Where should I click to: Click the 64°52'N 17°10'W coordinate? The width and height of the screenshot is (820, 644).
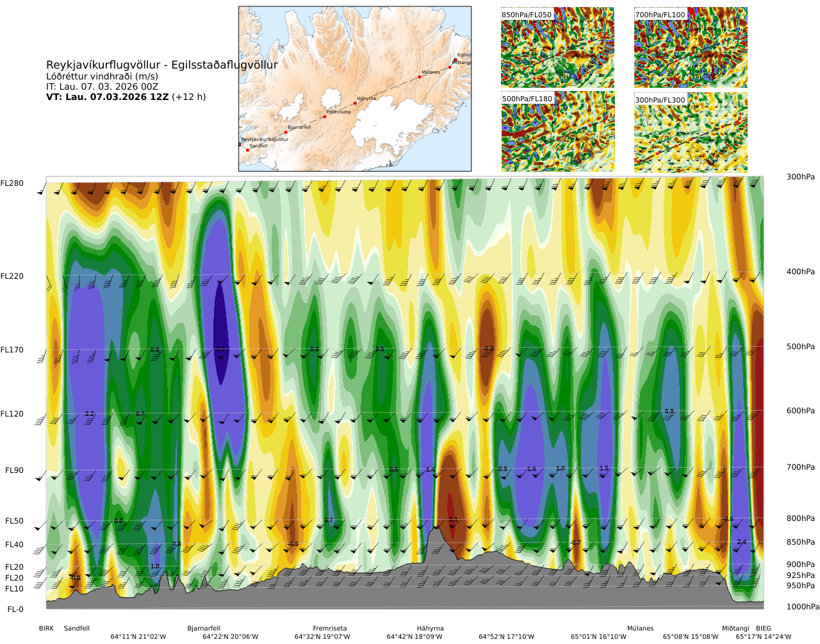click(x=507, y=637)
